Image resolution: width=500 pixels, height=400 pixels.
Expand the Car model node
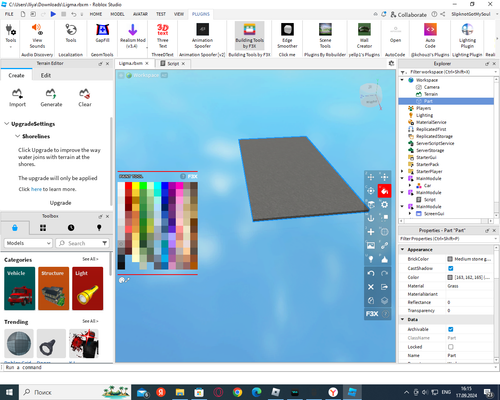coord(410,185)
